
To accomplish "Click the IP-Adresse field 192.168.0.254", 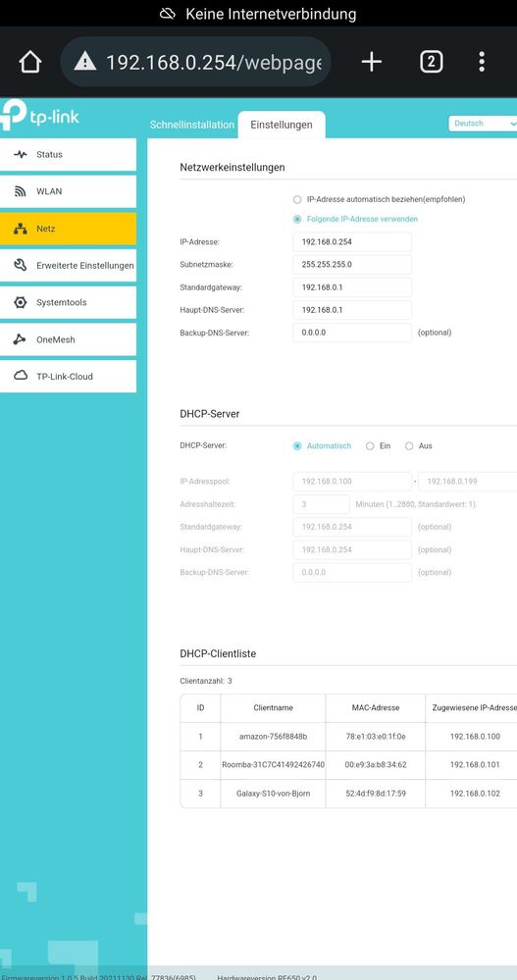I will (x=352, y=242).
